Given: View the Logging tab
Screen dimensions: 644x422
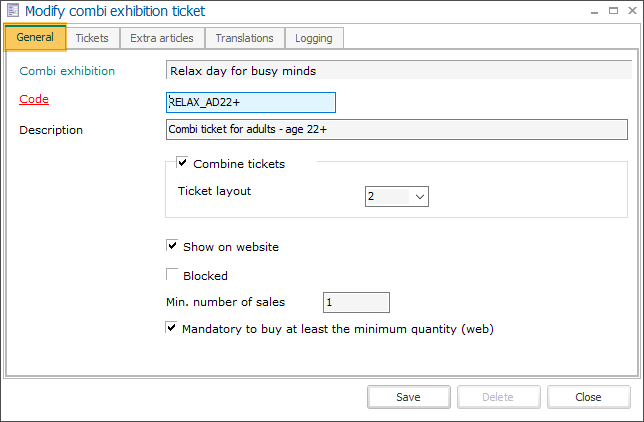Looking at the screenshot, I should 315,38.
